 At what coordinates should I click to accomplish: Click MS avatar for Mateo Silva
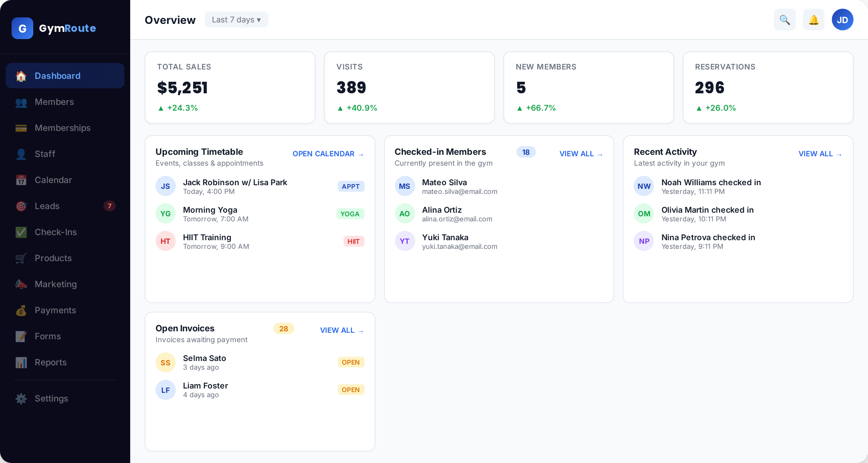coord(405,186)
